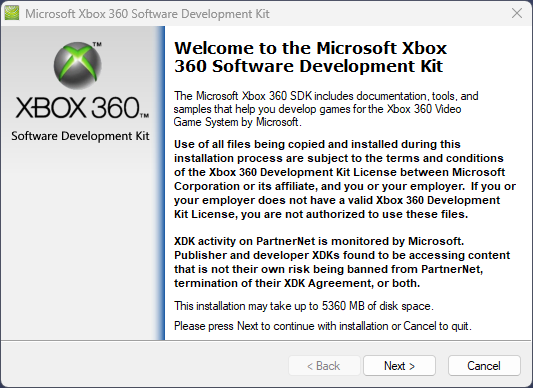Click the greyed-out Back button
The image size is (533, 388).
324,366
